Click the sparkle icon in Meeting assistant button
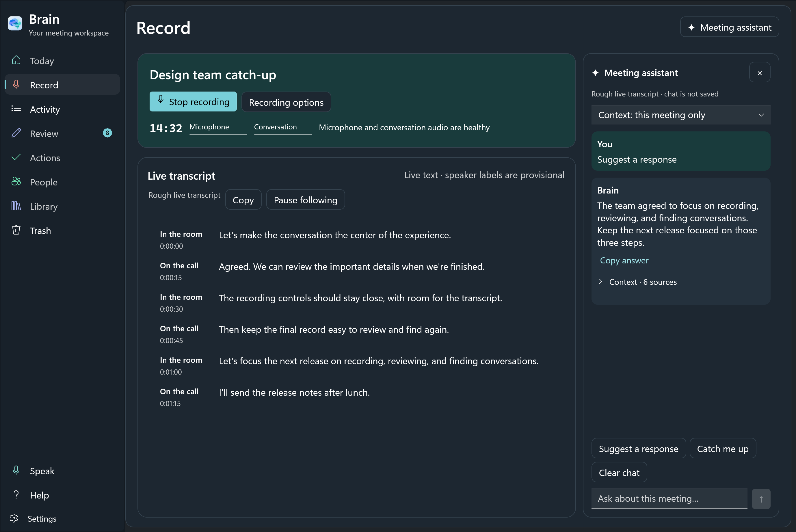796x532 pixels. pyautogui.click(x=691, y=27)
